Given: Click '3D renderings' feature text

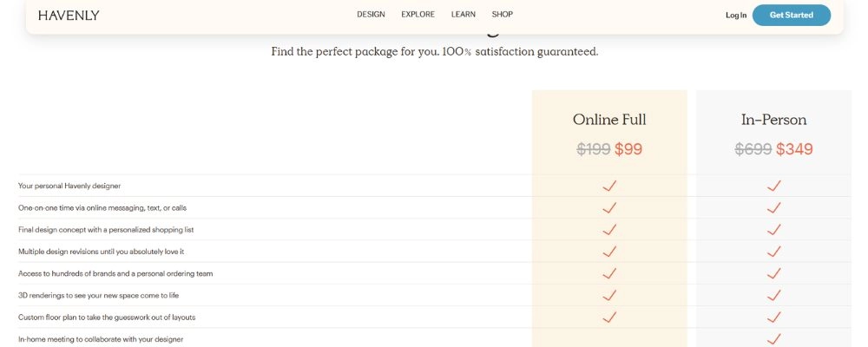Looking at the screenshot, I should coord(99,296).
